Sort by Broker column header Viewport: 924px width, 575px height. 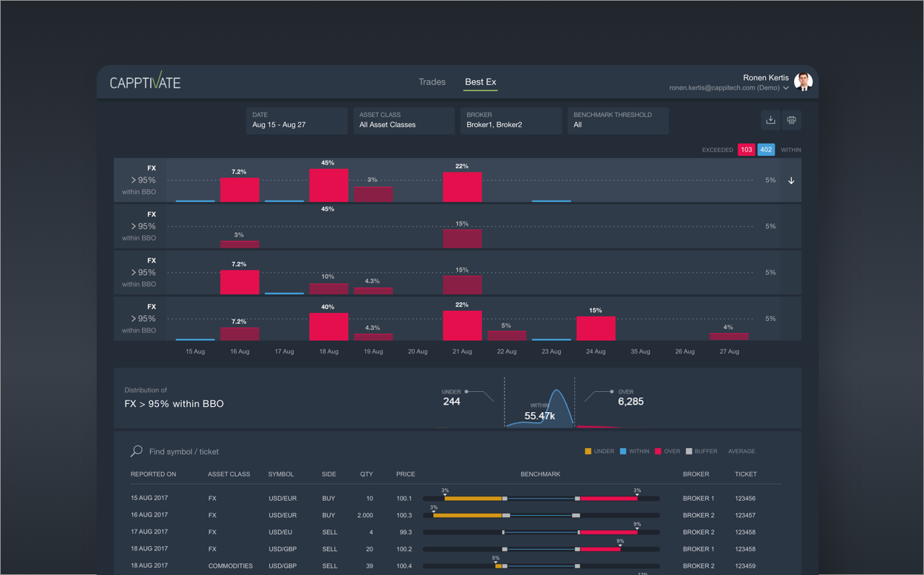696,475
